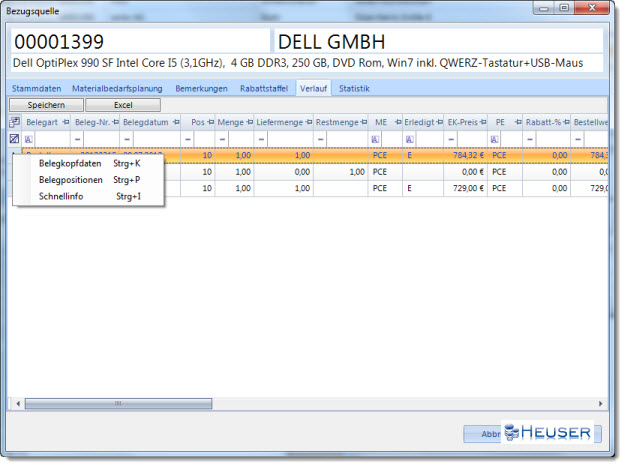The height and width of the screenshot is (467, 625).
Task: Open filter operator for Pos column
Action: tap(188, 139)
